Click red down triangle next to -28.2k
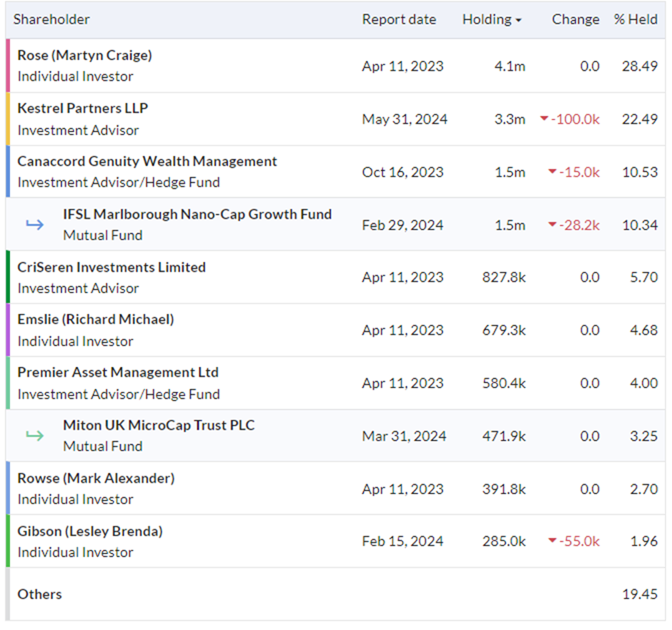 point(553,224)
